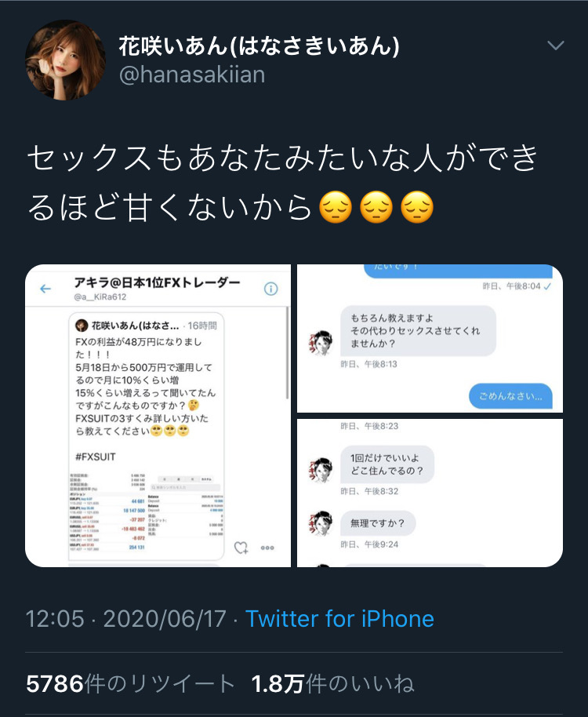
Task: View the 1.8万件のいいね list
Action: click(x=332, y=683)
